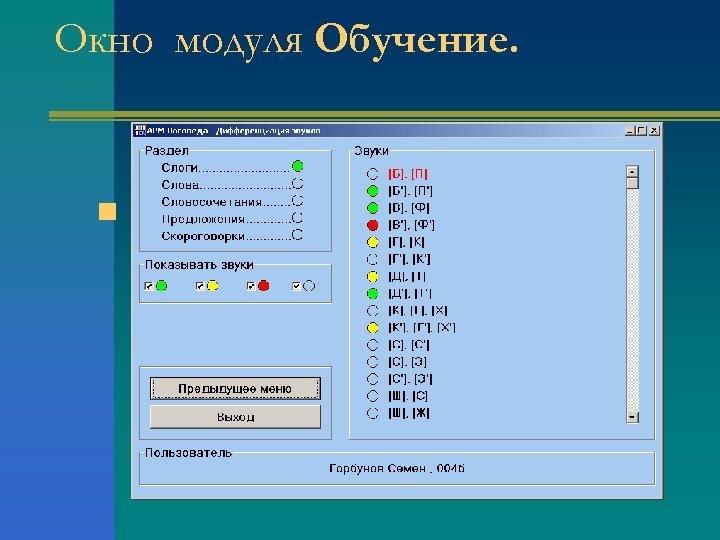The height and width of the screenshot is (540, 720).
Task: Select the sound pair [С], [З]
Action: click(407, 362)
